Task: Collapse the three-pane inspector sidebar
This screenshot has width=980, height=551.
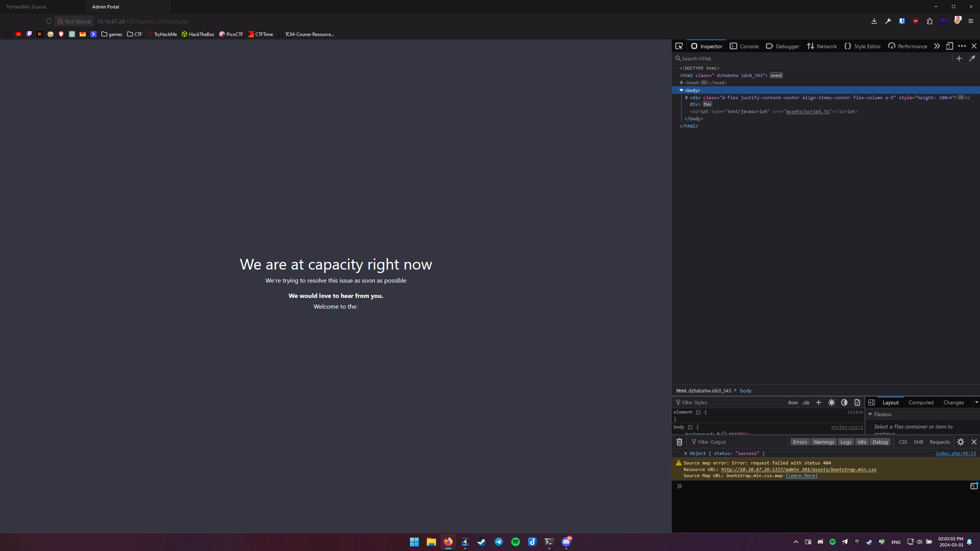Action: point(872,403)
